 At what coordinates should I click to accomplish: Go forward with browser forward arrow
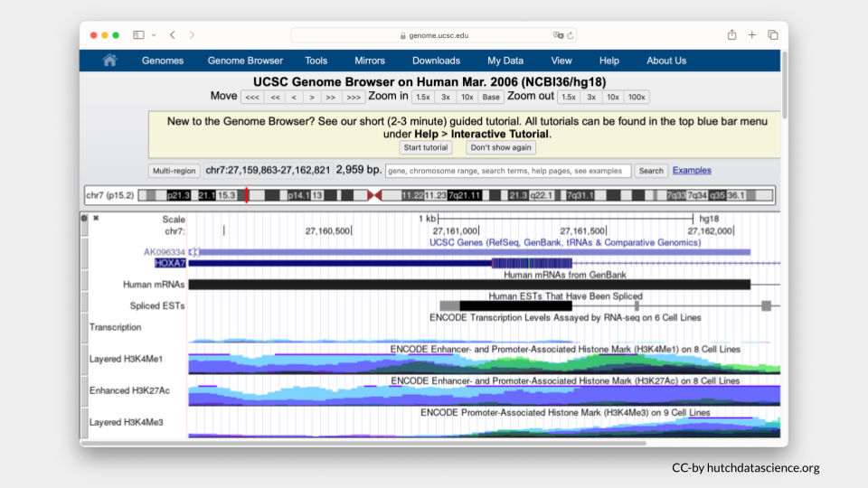[x=192, y=35]
